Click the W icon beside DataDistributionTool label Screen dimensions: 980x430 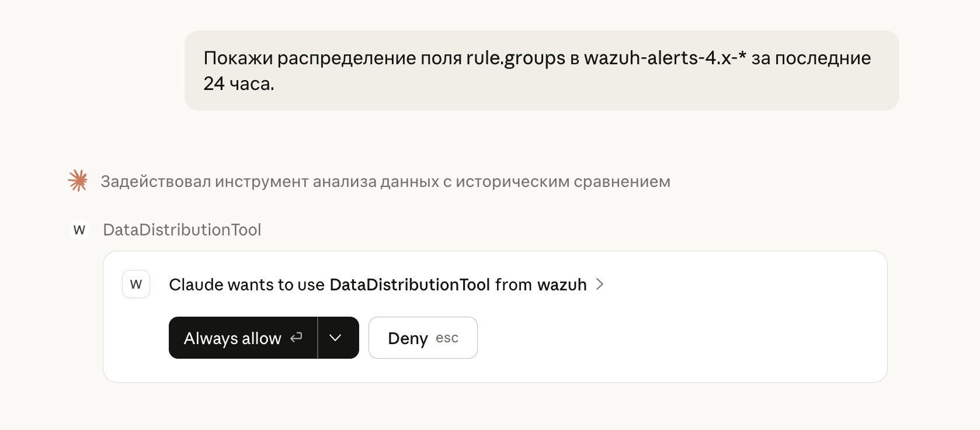pos(79,230)
